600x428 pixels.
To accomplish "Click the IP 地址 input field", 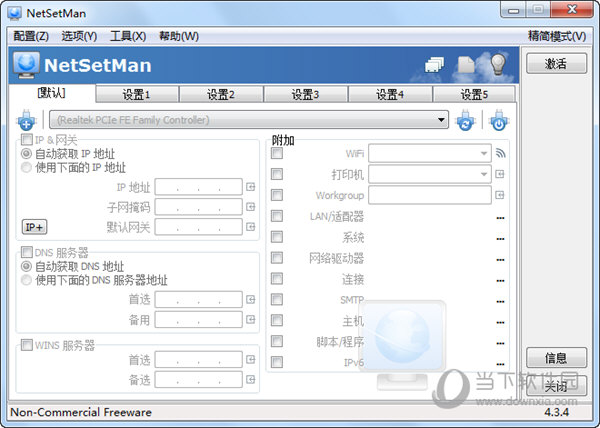I will 199,187.
